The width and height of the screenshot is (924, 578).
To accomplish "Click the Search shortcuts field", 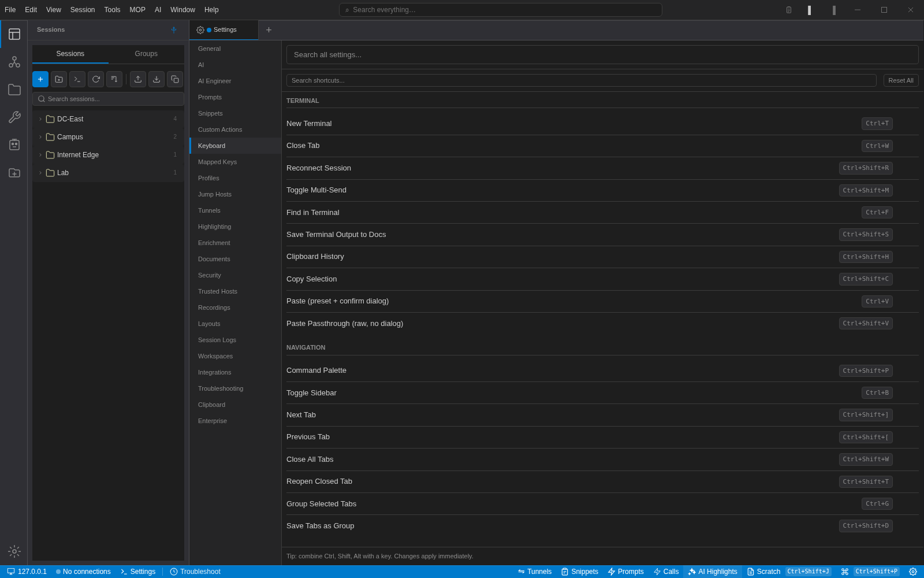I will tap(582, 80).
